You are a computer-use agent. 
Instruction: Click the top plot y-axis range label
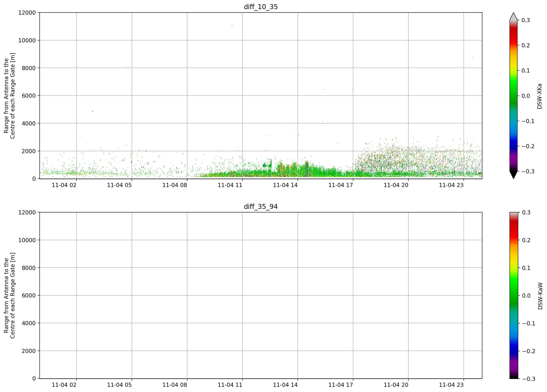[9, 96]
